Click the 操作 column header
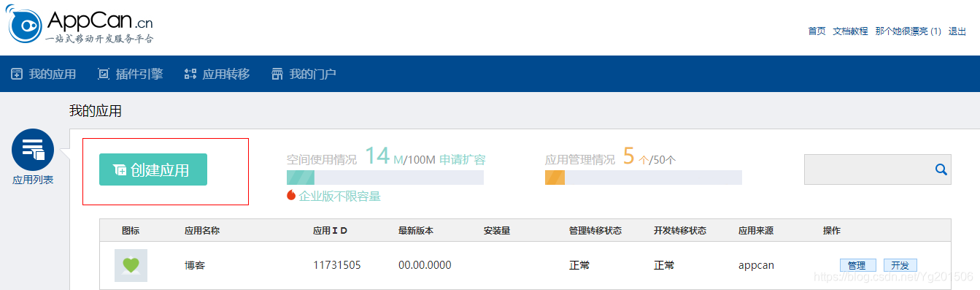Image resolution: width=980 pixels, height=290 pixels. coord(832,231)
